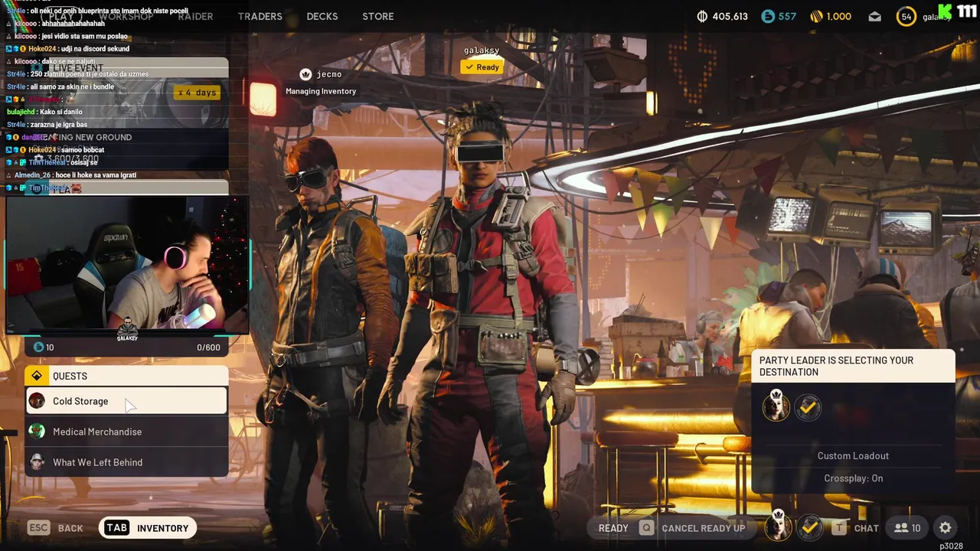The width and height of the screenshot is (980, 551).
Task: Click the yellow Ready status tag
Action: [482, 67]
